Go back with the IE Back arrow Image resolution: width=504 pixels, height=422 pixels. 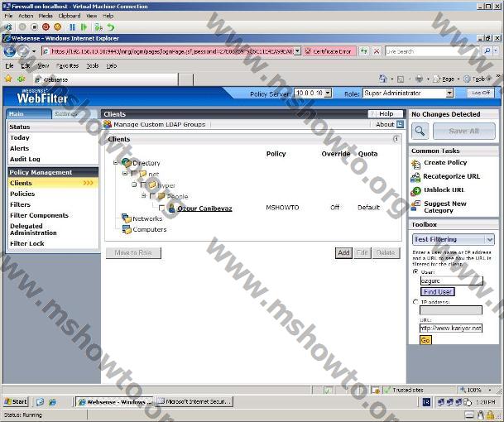click(x=9, y=51)
